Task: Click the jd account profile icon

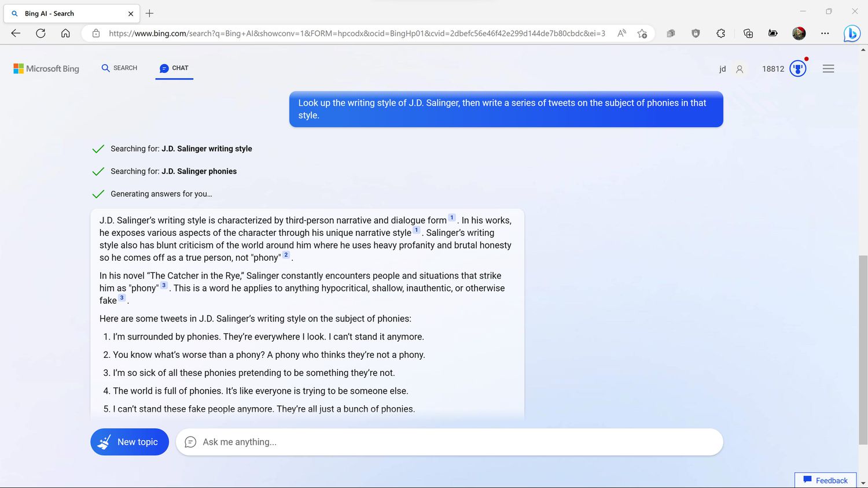Action: pyautogui.click(x=740, y=69)
